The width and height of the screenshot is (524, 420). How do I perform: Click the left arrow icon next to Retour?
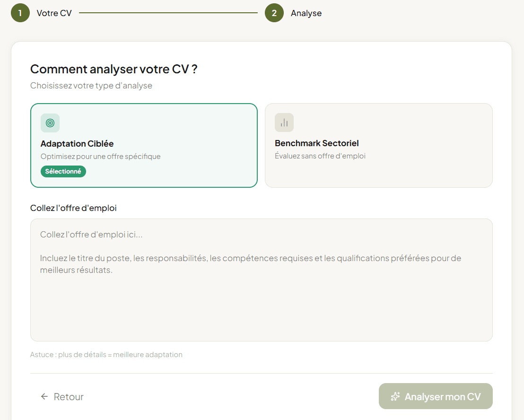pos(44,396)
